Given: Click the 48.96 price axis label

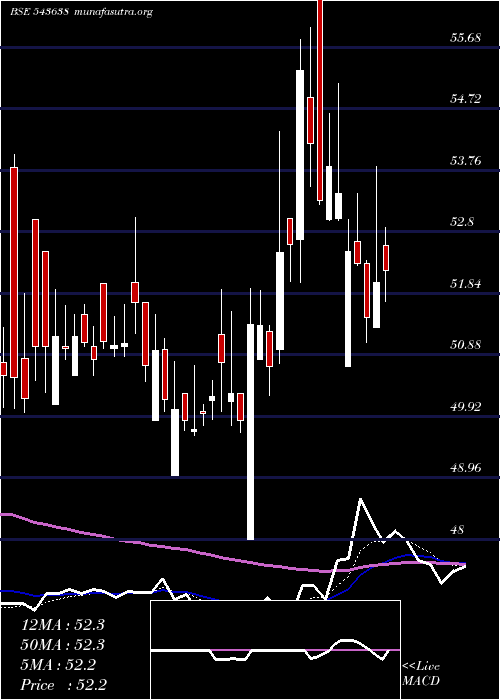Looking at the screenshot, I should coord(465,468).
